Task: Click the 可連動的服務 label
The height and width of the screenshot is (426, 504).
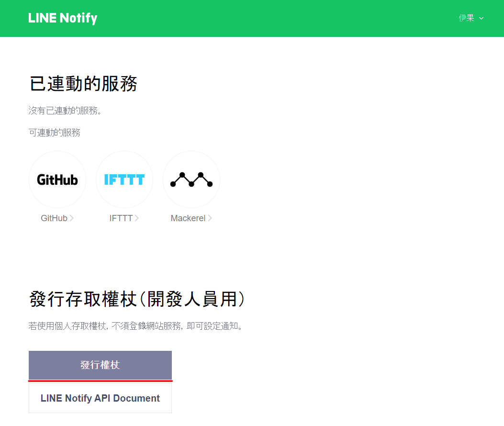Action: pos(54,133)
